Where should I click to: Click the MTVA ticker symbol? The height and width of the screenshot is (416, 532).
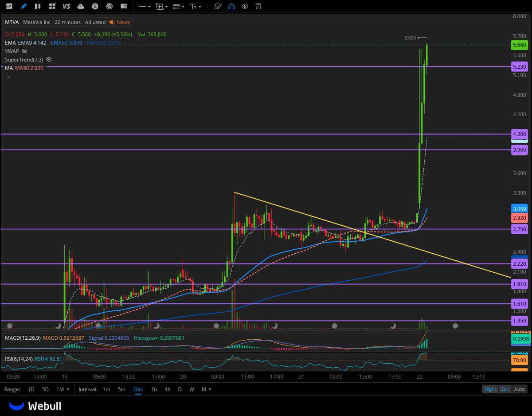(x=12, y=22)
